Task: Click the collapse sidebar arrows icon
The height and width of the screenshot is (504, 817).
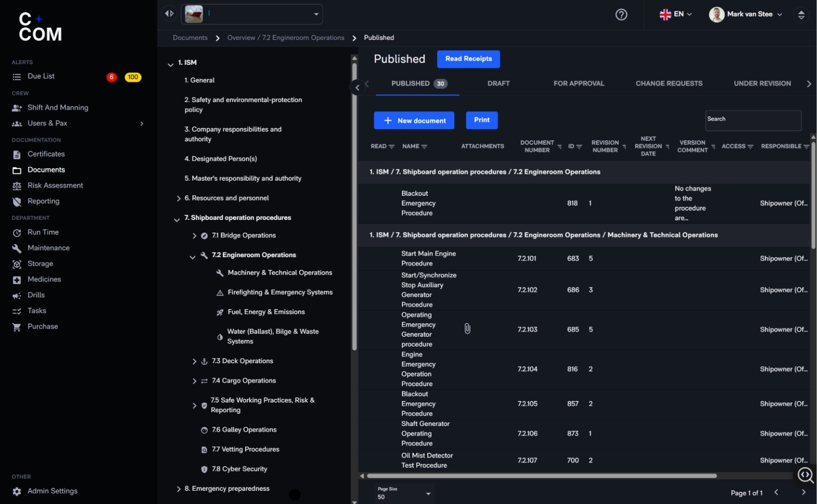Action: pyautogui.click(x=169, y=14)
